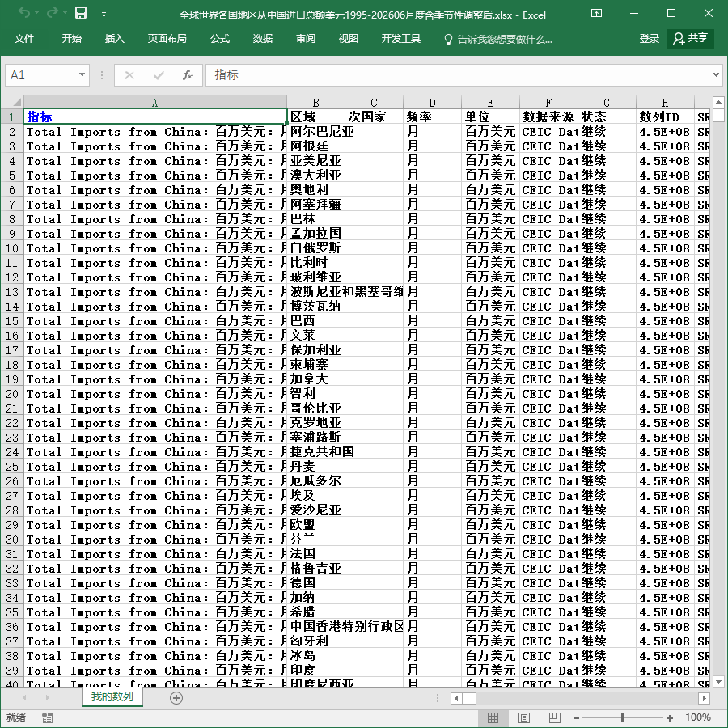Image resolution: width=728 pixels, height=728 pixels.
Task: Open Ribbon Display Options icon
Action: click(596, 14)
